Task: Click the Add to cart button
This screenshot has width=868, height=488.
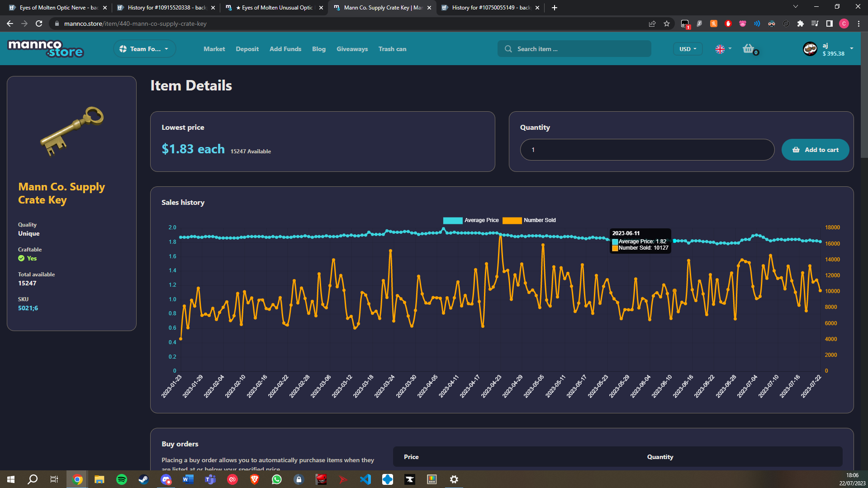Action: (x=815, y=150)
